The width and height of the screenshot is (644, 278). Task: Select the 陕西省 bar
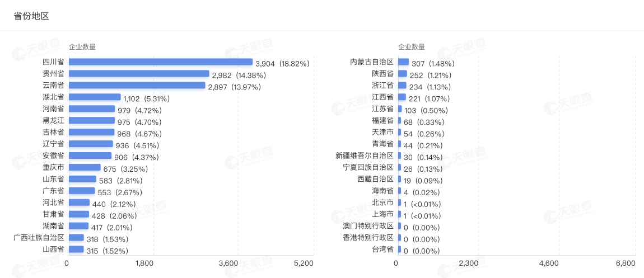pyautogui.click(x=402, y=74)
